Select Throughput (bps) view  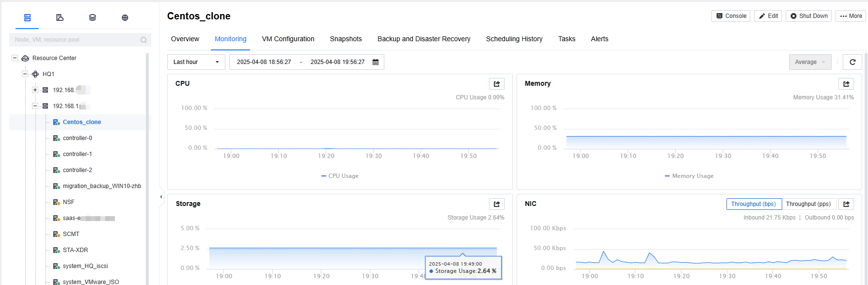coord(754,204)
